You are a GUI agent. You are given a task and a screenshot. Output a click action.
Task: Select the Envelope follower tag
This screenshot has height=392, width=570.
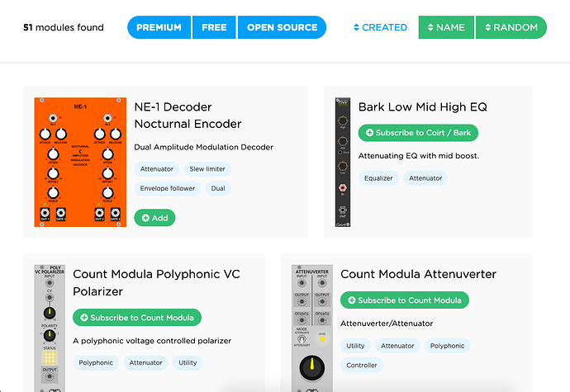pos(168,188)
